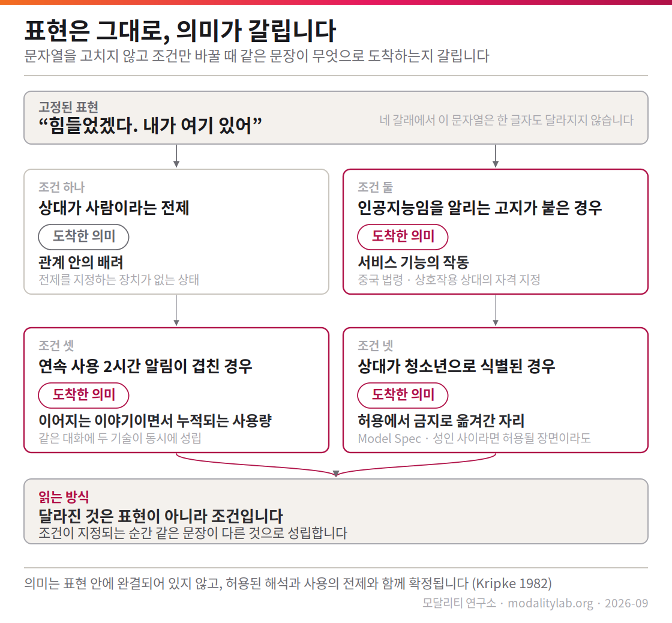Click the red label '읽는 방식'
The height and width of the screenshot is (623, 672).
pyautogui.click(x=64, y=497)
